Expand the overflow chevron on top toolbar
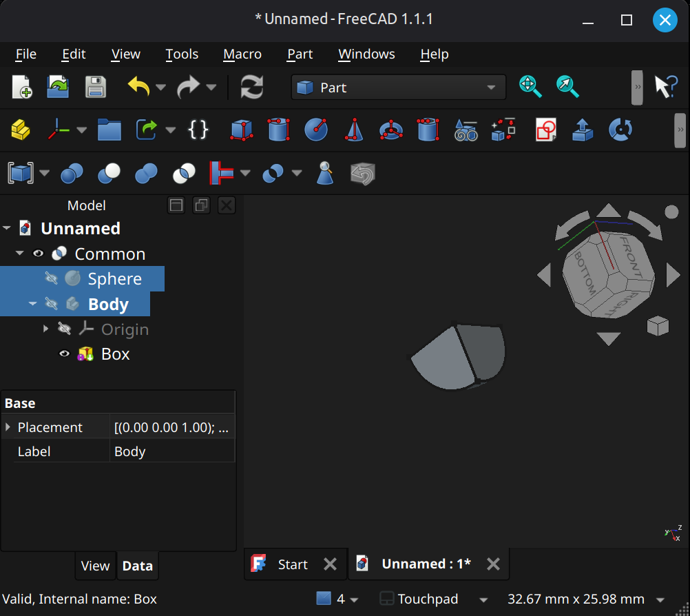 [637, 88]
